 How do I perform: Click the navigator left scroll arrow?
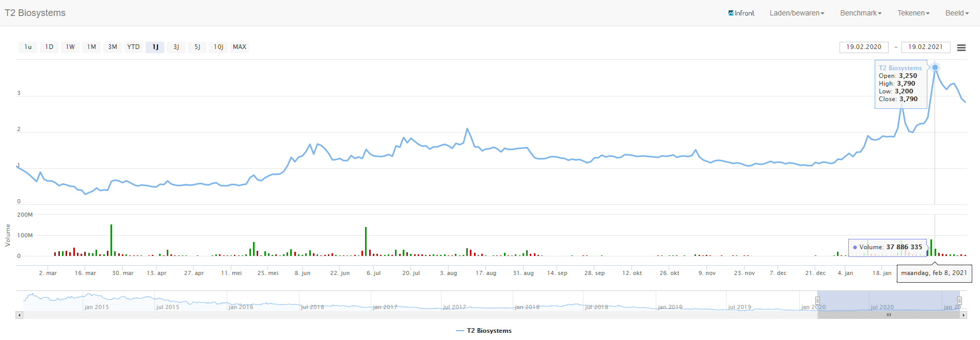point(20,315)
